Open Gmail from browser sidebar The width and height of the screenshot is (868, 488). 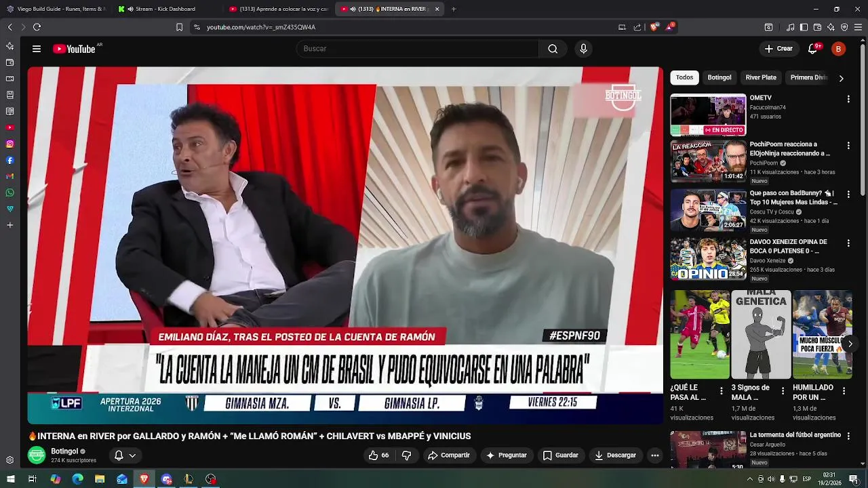click(x=9, y=176)
